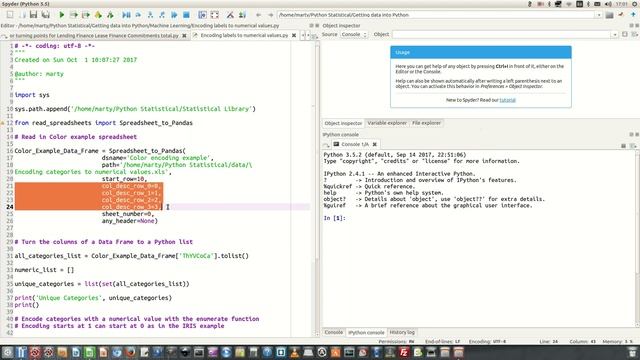Click the debugger Step over icon
Viewport: 640px width, 360px height.
[138, 15]
